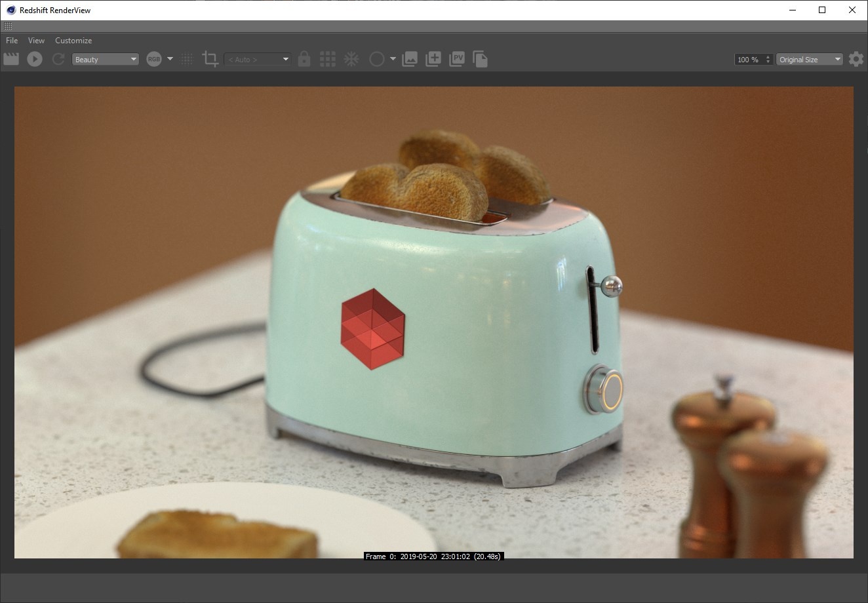
Task: Start IPR with the play button
Action: point(35,59)
